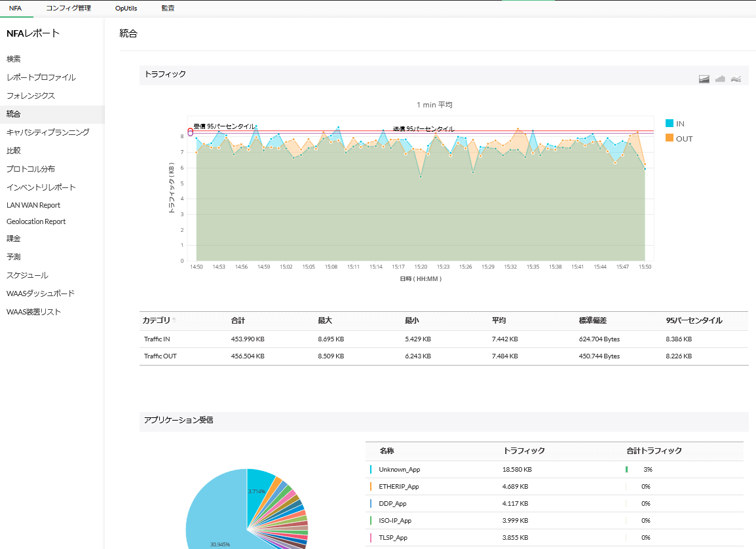Screen dimensions: 756x549
Task: Open WAASダッシュボード from the sidebar
Action: pos(41,293)
